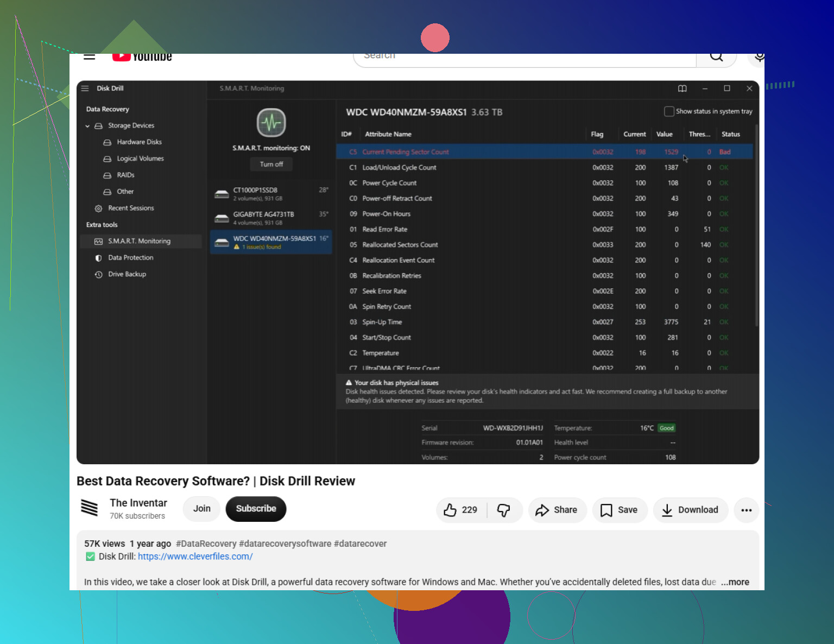The image size is (834, 644).
Task: Select Storage Devices in sidebar
Action: pos(131,125)
